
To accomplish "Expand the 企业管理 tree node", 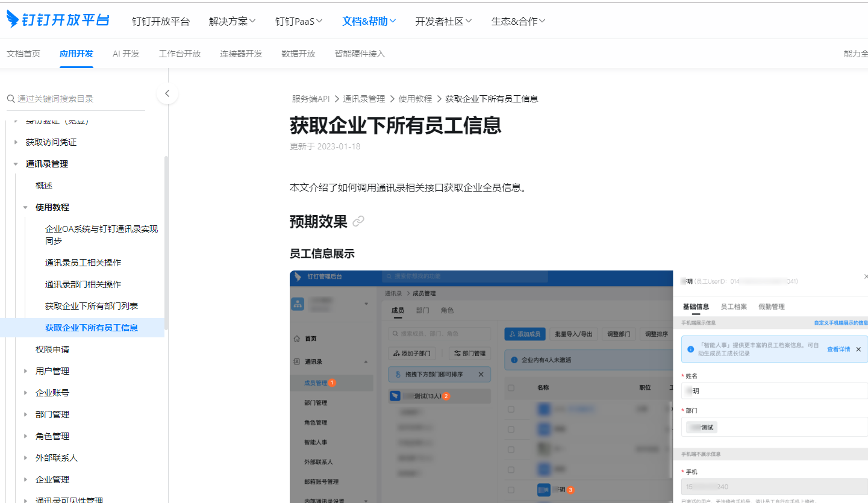I will point(25,480).
